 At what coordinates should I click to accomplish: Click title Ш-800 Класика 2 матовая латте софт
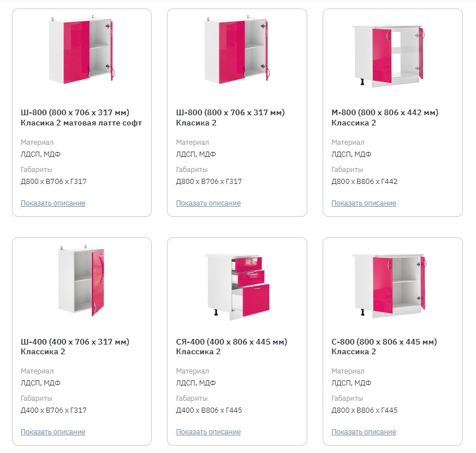pyautogui.click(x=81, y=118)
